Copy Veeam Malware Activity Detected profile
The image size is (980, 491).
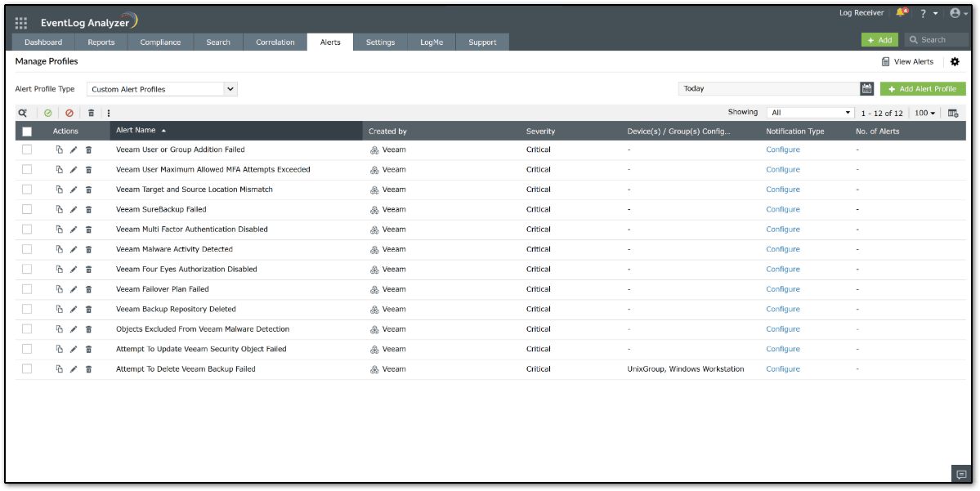[x=59, y=249]
